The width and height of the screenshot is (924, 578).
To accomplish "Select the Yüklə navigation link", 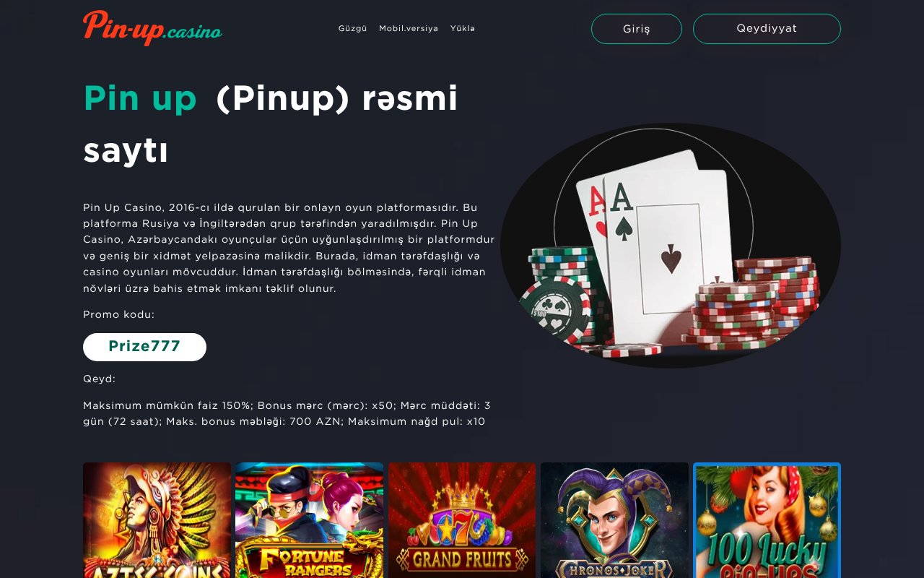I will pyautogui.click(x=463, y=29).
